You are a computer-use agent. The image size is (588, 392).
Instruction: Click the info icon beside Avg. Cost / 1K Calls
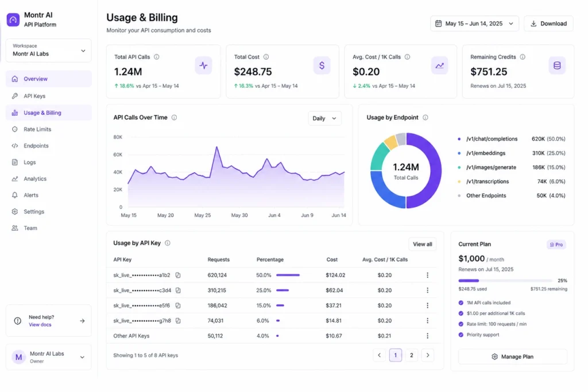click(x=407, y=57)
